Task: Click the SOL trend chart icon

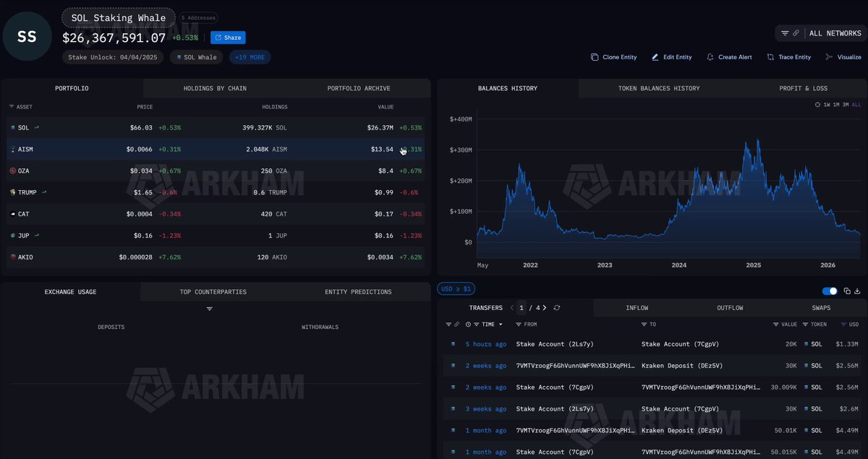Action: point(36,127)
